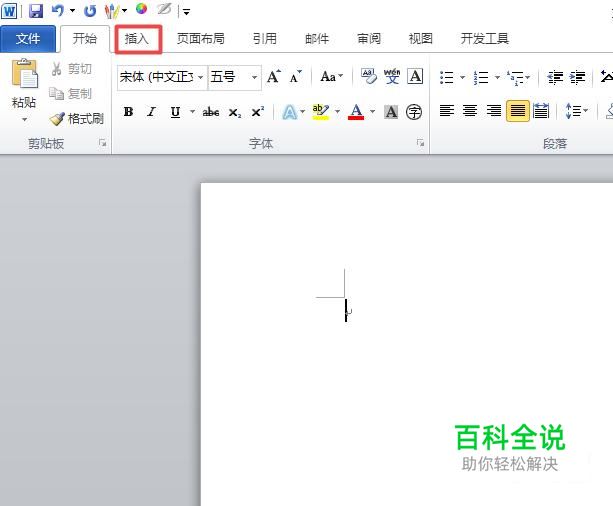
Task: Toggle Subscript formatting
Action: [235, 113]
